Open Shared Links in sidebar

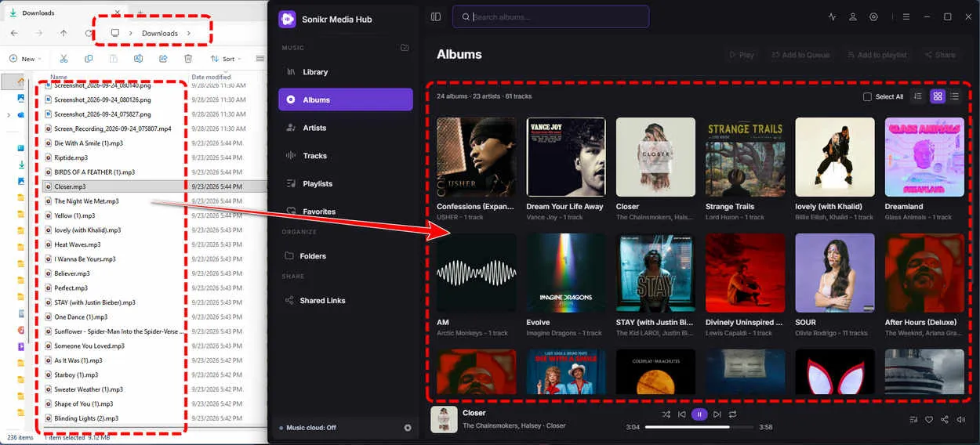[346, 301]
